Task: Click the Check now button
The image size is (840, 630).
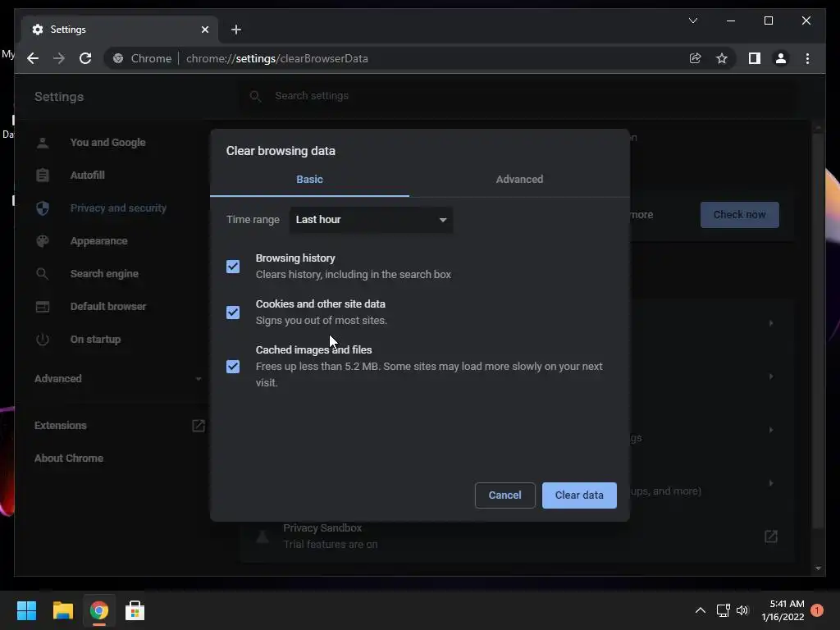Action: click(x=739, y=215)
